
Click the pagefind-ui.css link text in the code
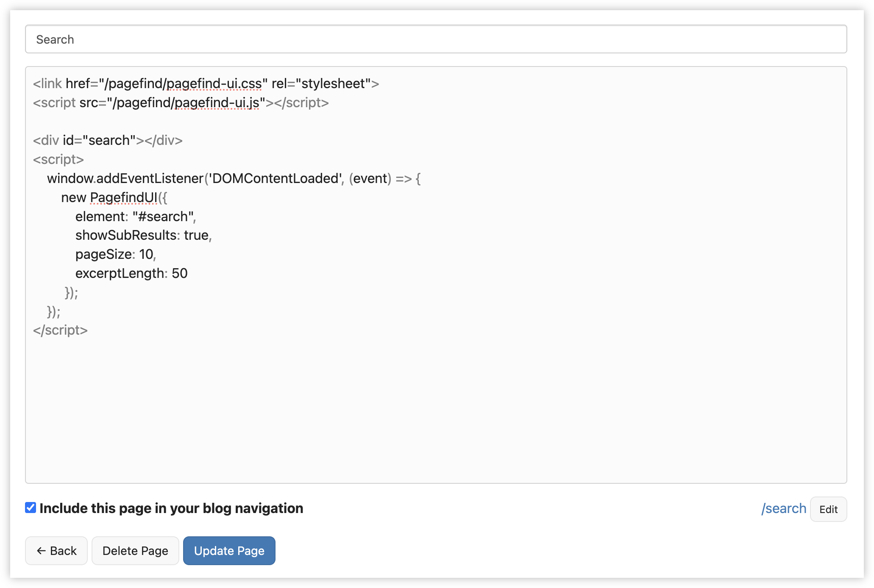pyautogui.click(x=214, y=83)
